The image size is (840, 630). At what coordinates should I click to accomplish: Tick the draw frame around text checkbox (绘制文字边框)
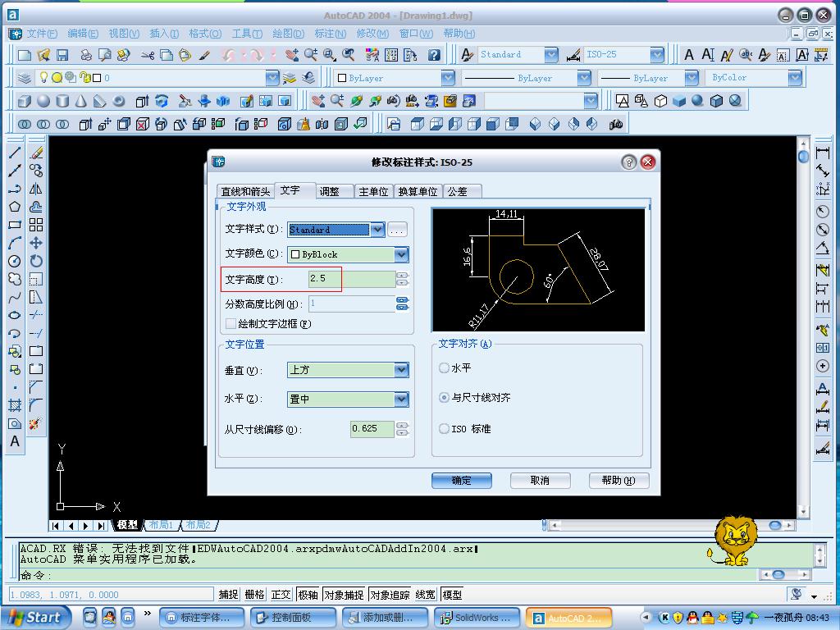(231, 323)
